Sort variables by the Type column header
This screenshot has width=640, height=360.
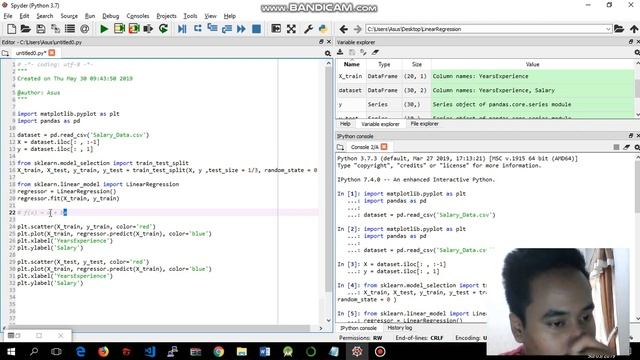(384, 64)
